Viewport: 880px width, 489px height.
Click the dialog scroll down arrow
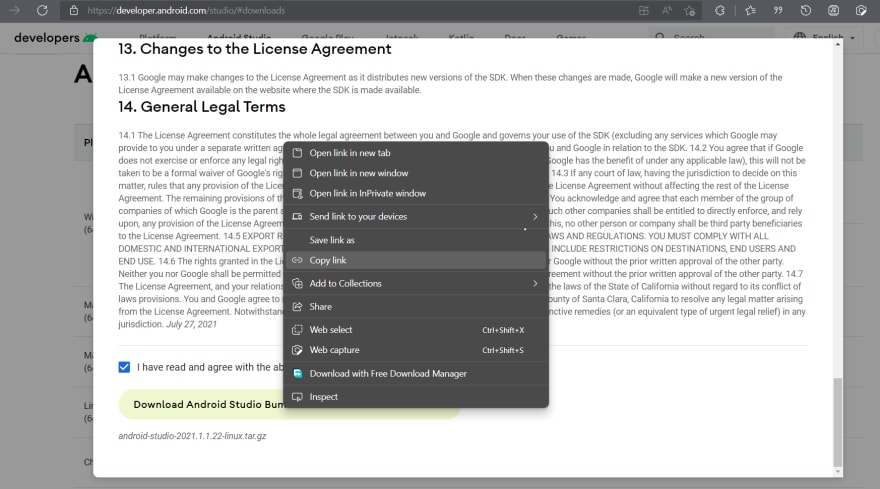click(838, 472)
